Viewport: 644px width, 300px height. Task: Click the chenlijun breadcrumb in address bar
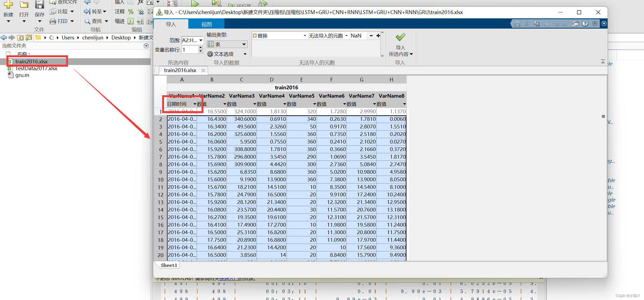click(x=93, y=37)
